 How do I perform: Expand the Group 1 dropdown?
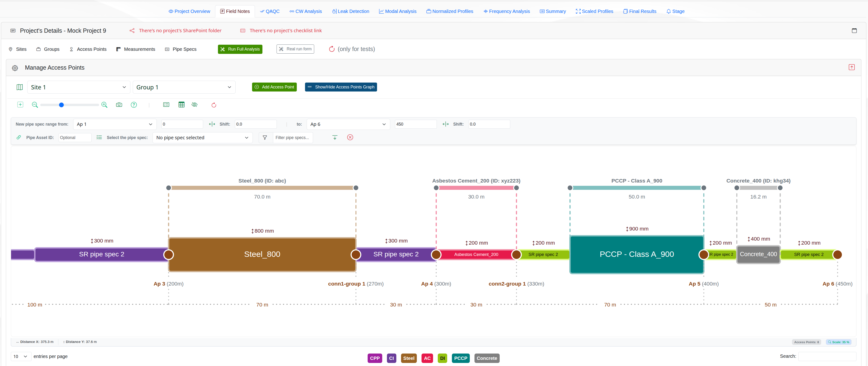pos(184,87)
